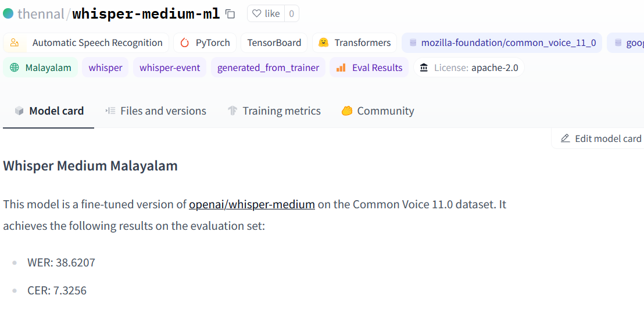Click the Edit model card button
This screenshot has height=313, width=644.
click(600, 138)
